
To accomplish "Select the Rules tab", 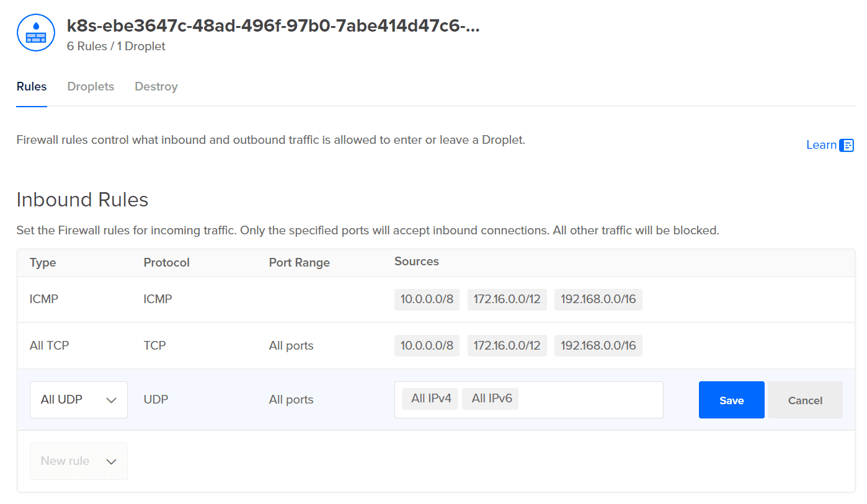I will (x=32, y=87).
